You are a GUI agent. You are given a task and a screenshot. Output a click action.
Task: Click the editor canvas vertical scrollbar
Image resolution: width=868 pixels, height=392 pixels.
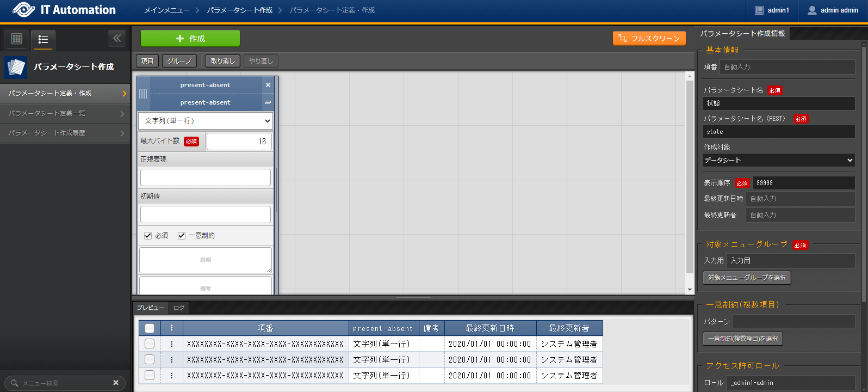tap(690, 180)
